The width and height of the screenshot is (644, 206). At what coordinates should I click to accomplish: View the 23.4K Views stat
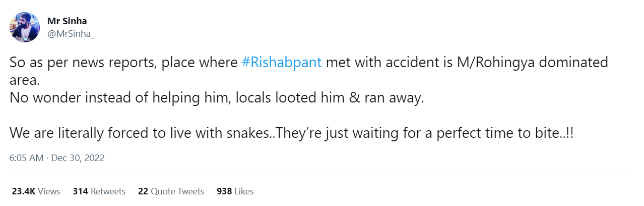tap(36, 191)
